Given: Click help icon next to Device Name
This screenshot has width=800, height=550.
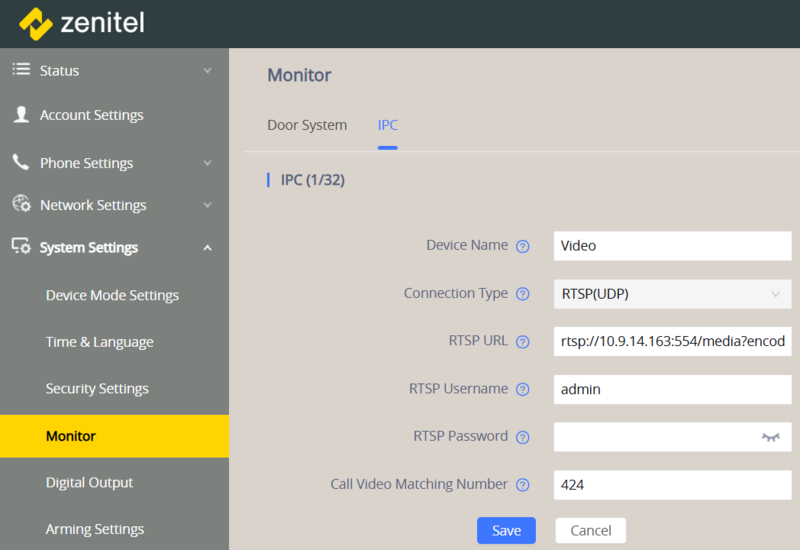Looking at the screenshot, I should (x=522, y=246).
